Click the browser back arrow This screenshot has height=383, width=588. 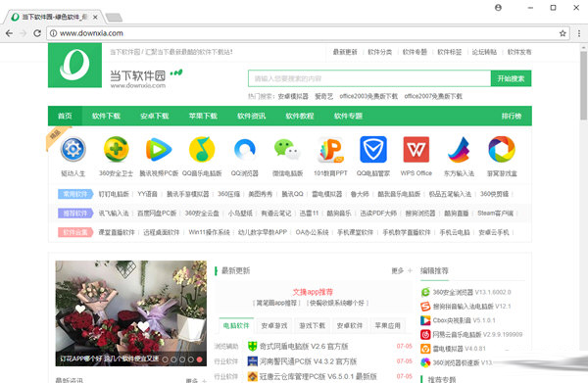(x=10, y=33)
